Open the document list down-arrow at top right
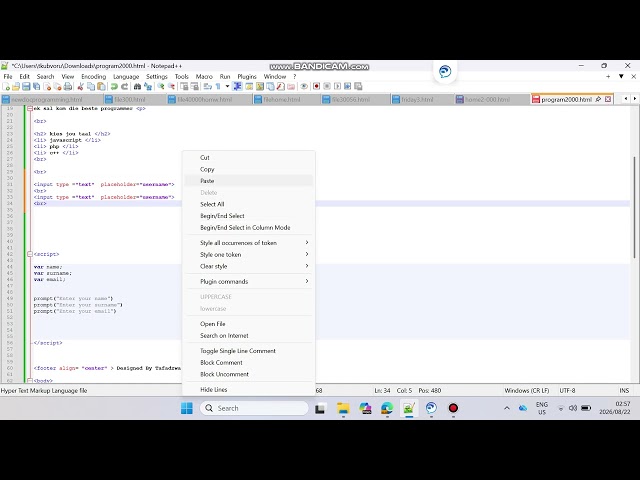The image size is (640, 480). (621, 76)
